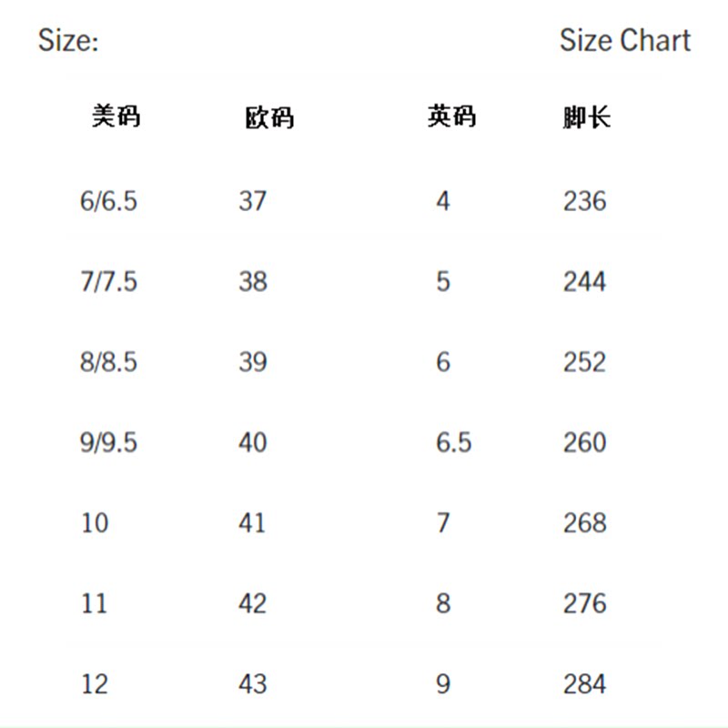
Task: Click the Size: label
Action: click(x=68, y=41)
